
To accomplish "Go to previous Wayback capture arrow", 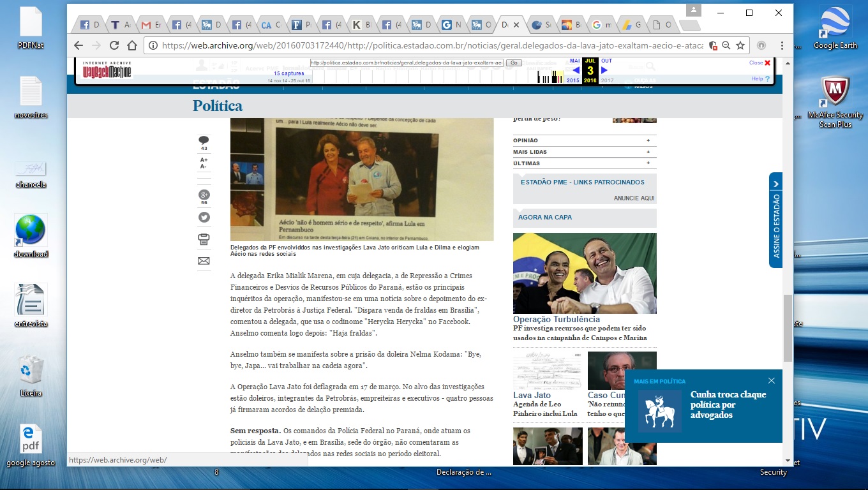I will click(x=576, y=70).
